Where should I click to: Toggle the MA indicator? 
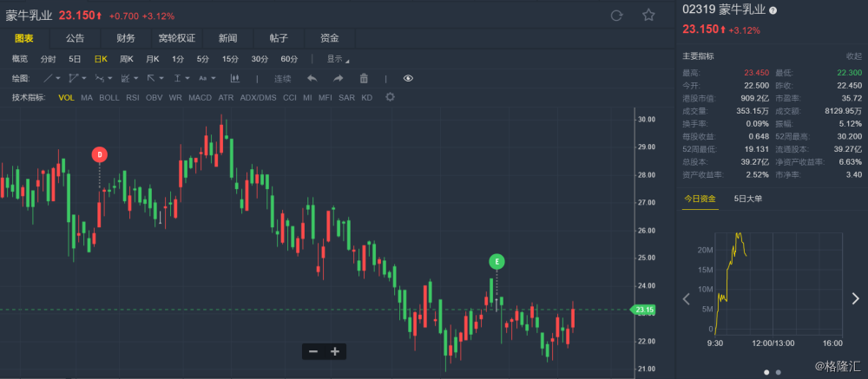pyautogui.click(x=87, y=97)
